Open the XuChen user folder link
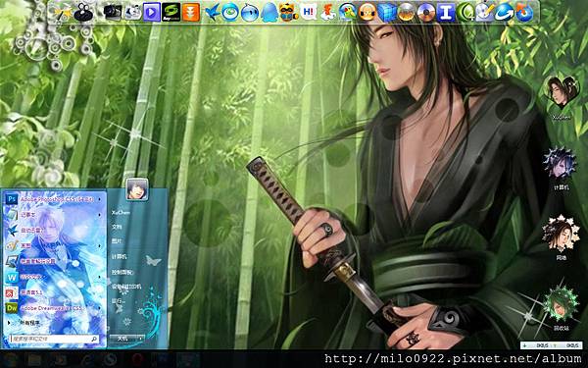The width and height of the screenshot is (588, 368). click(x=121, y=213)
